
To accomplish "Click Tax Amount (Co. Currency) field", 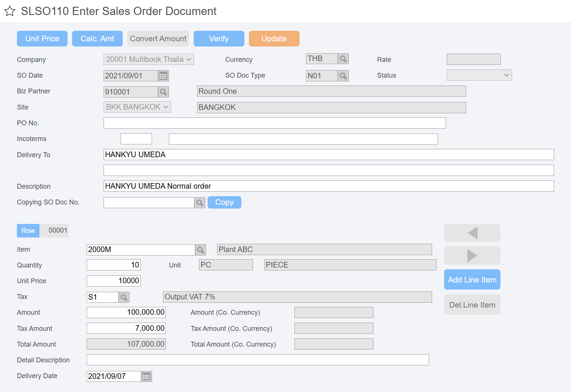I will click(334, 328).
